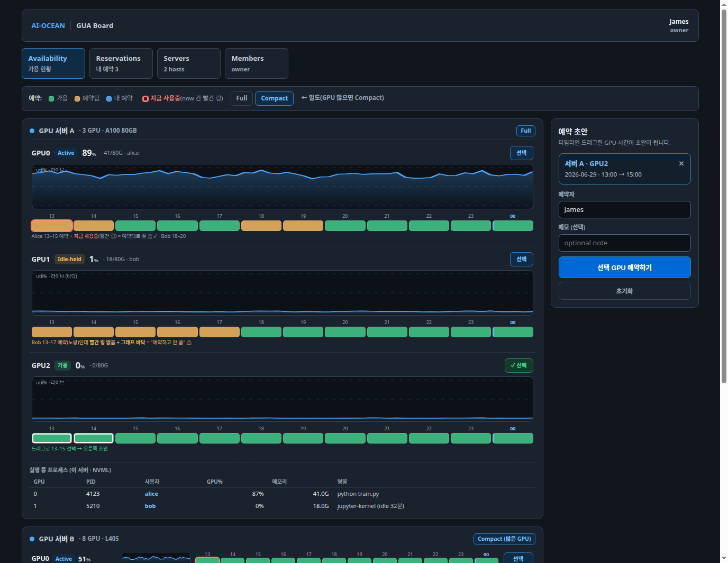Open user bob in the process table

[150, 506]
